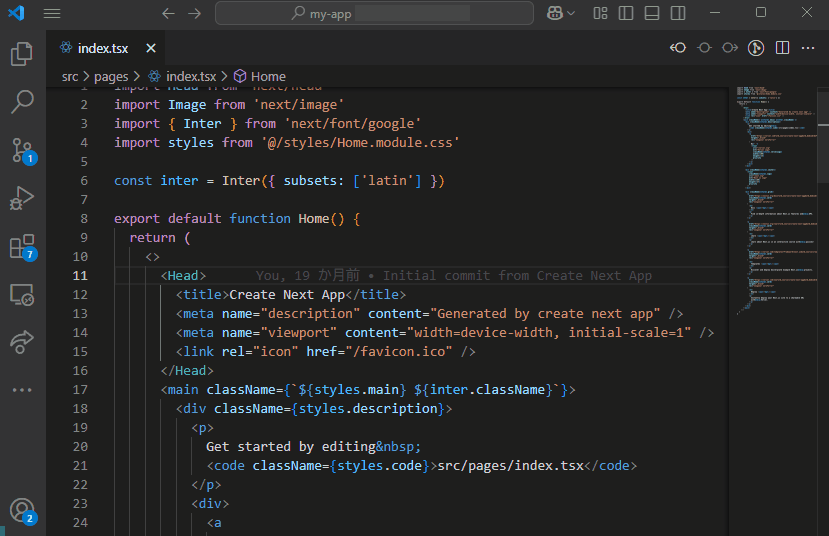
Task: Click 'Get started by editing' text on line 20
Action: pyautogui.click(x=291, y=447)
